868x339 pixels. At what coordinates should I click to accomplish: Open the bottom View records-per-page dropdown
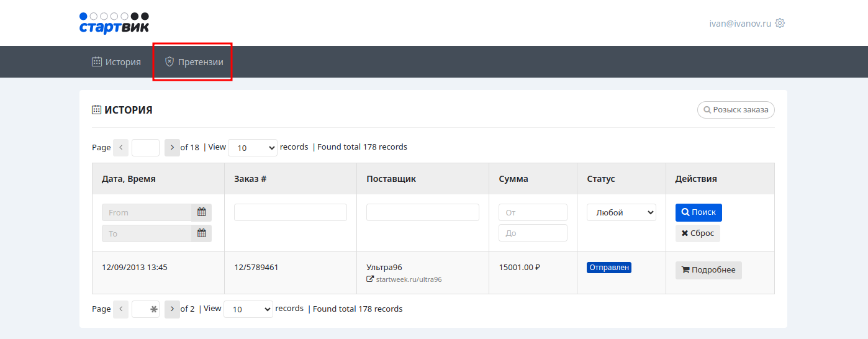click(x=248, y=309)
